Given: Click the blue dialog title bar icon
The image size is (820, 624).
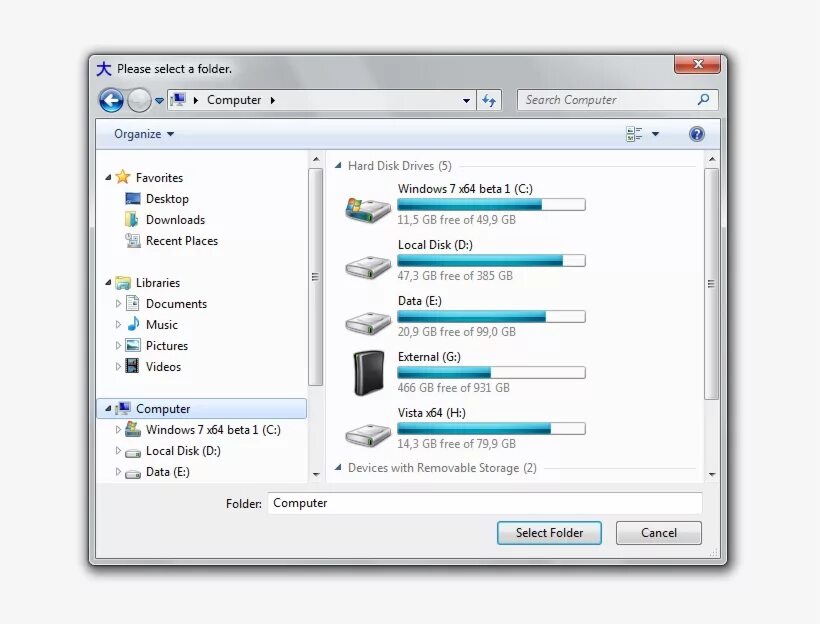Looking at the screenshot, I should (x=104, y=69).
